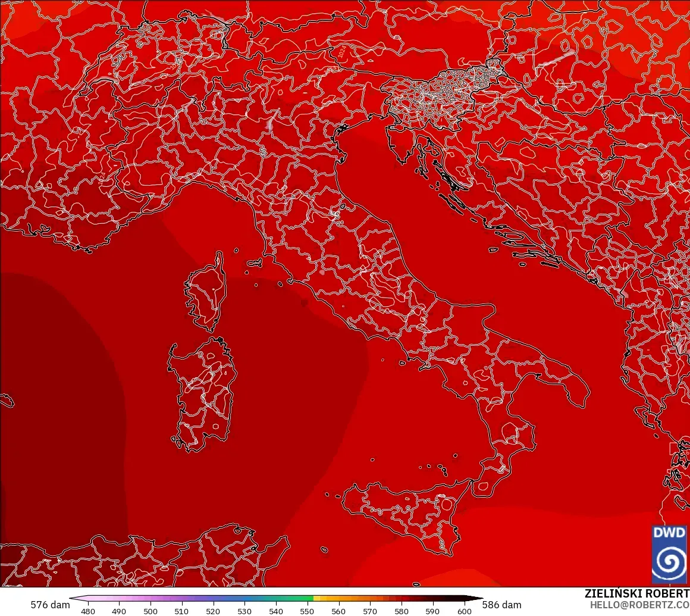Click the 530 tick on the legend
Screen dimensions: 690x616
(x=244, y=611)
